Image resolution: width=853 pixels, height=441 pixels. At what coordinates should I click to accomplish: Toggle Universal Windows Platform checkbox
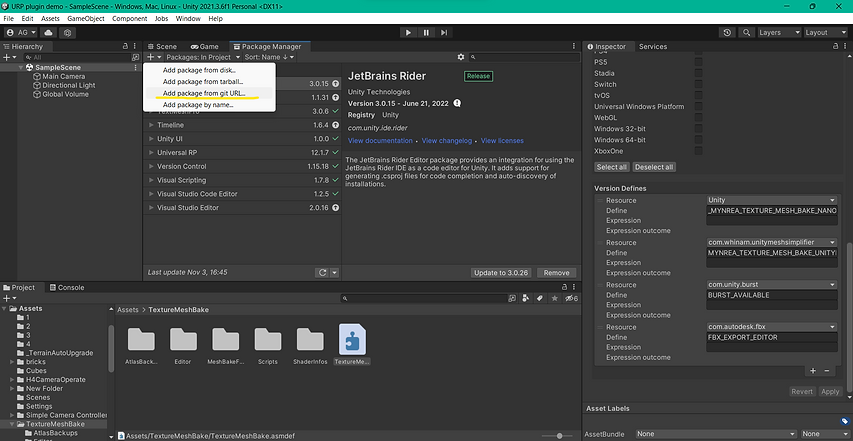(699, 107)
